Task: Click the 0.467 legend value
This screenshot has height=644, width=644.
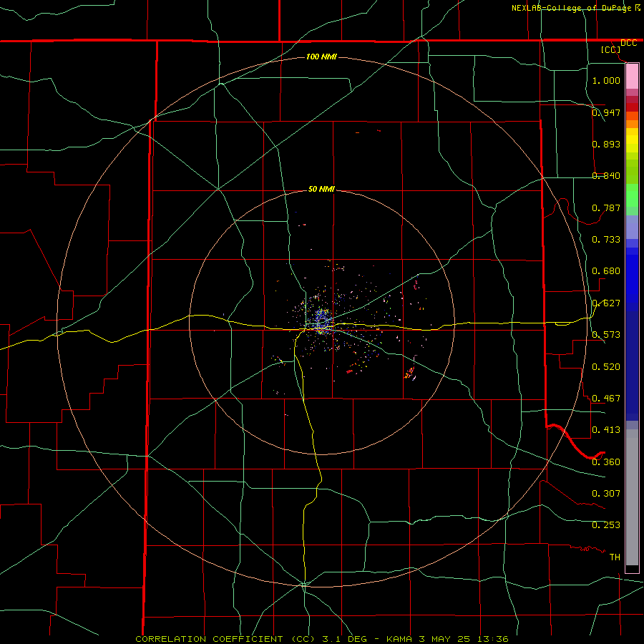Action: click(x=606, y=399)
